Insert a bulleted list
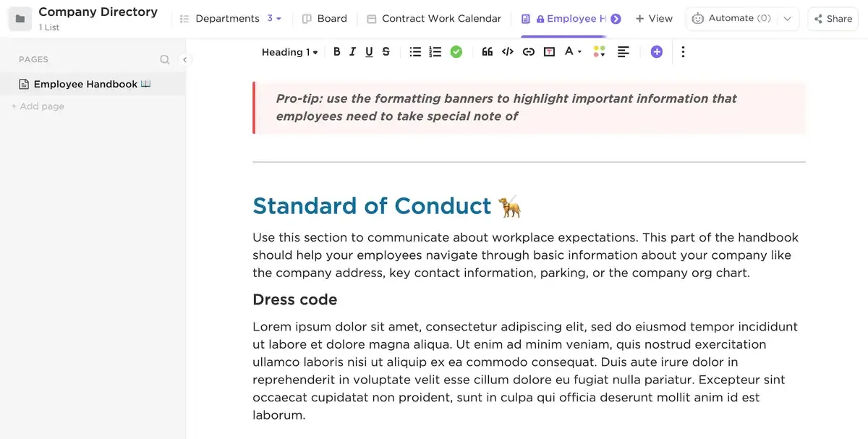This screenshot has width=868, height=439. [x=415, y=51]
